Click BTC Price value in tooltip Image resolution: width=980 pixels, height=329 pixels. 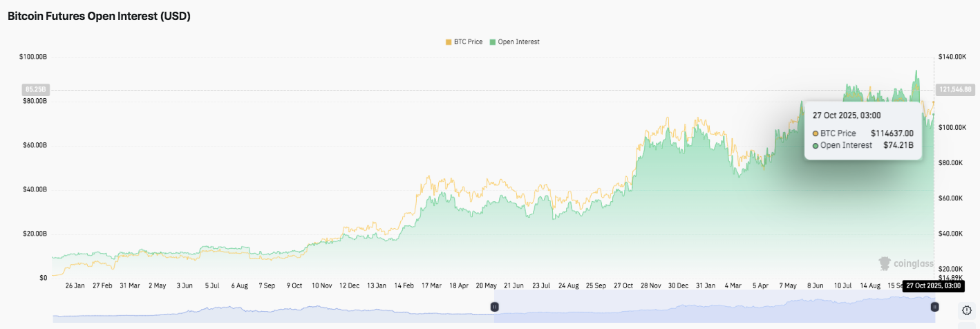coord(892,133)
